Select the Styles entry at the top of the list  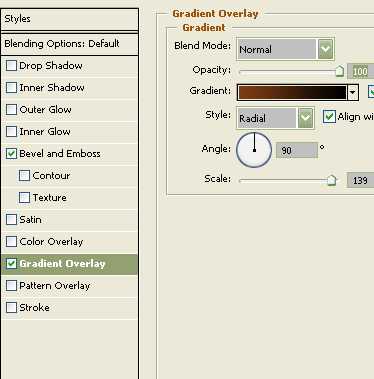(70, 19)
